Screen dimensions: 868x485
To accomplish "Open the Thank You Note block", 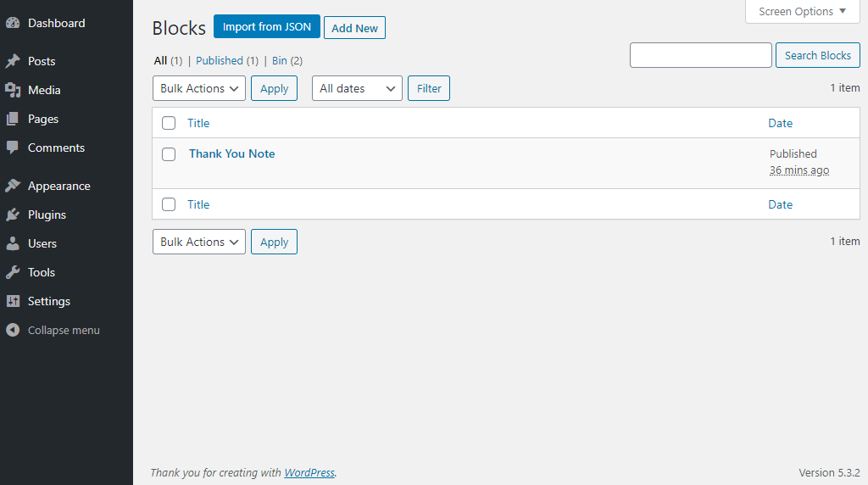I will (x=231, y=153).
